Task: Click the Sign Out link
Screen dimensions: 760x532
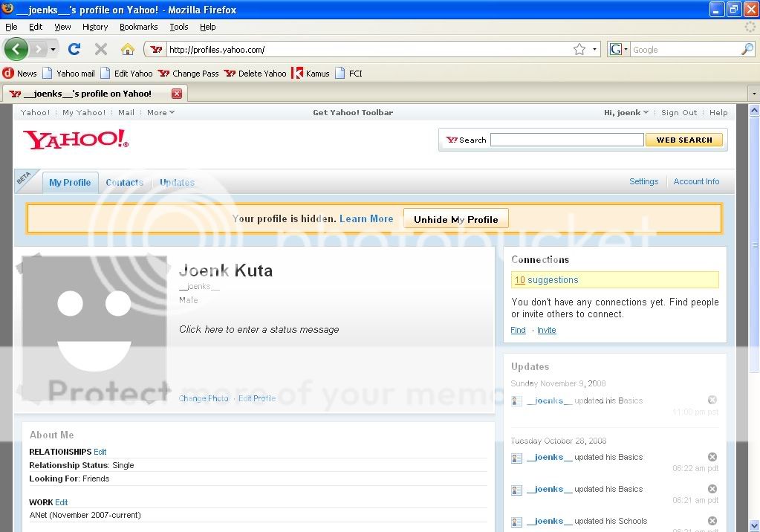Action: 679,112
